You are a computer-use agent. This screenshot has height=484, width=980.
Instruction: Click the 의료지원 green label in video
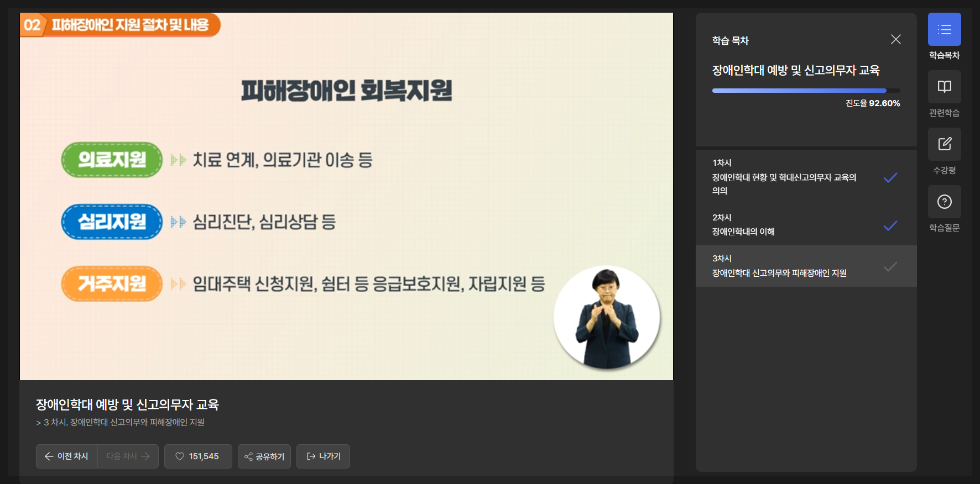point(112,160)
